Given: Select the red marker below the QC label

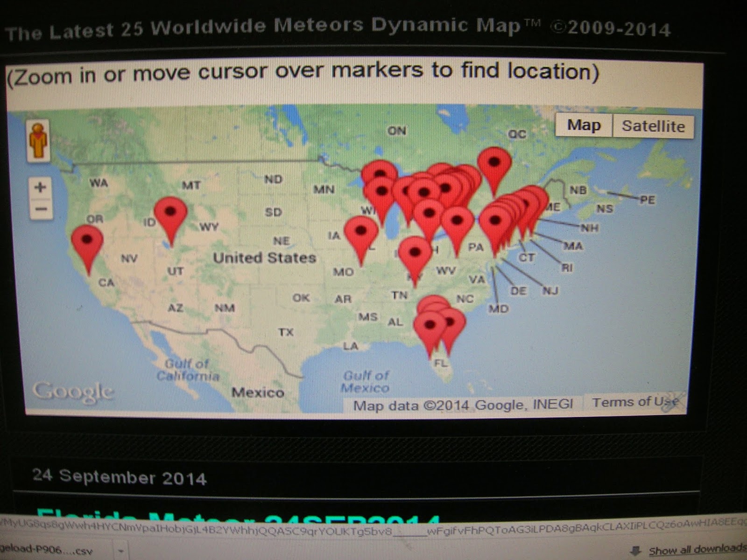Looking at the screenshot, I should point(494,171).
